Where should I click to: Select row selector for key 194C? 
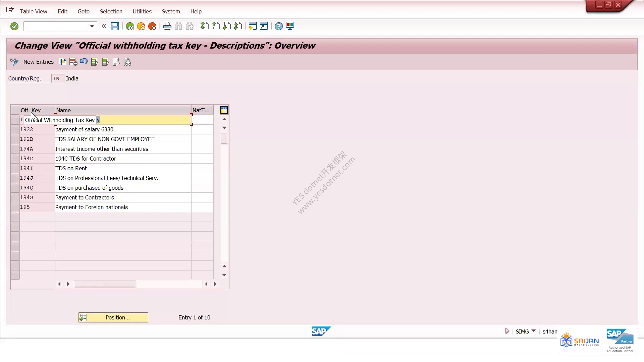coord(15,159)
